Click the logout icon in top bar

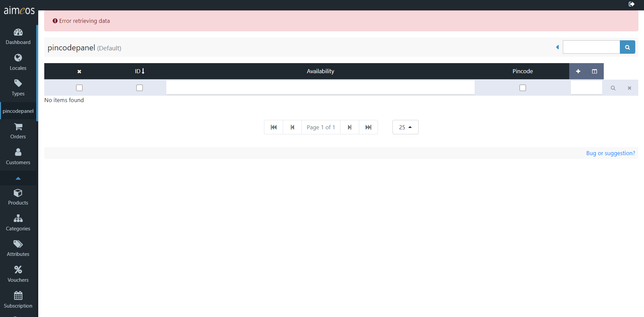(x=631, y=4)
